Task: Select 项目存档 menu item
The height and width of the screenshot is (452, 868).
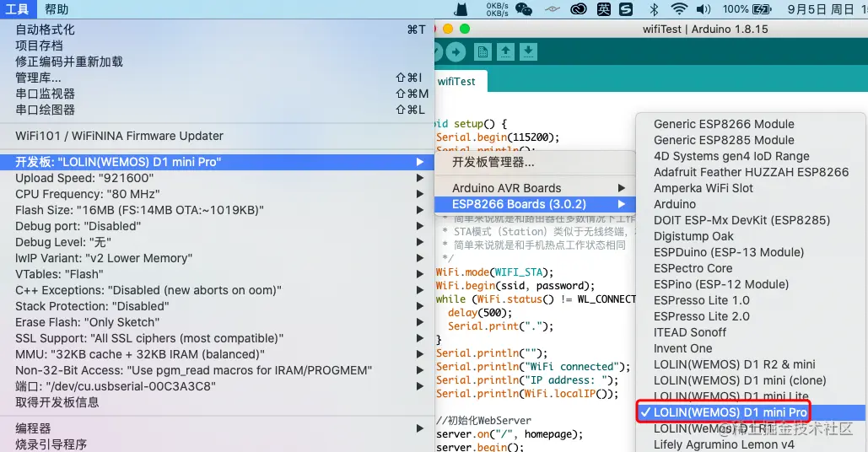Action: pyautogui.click(x=217, y=46)
